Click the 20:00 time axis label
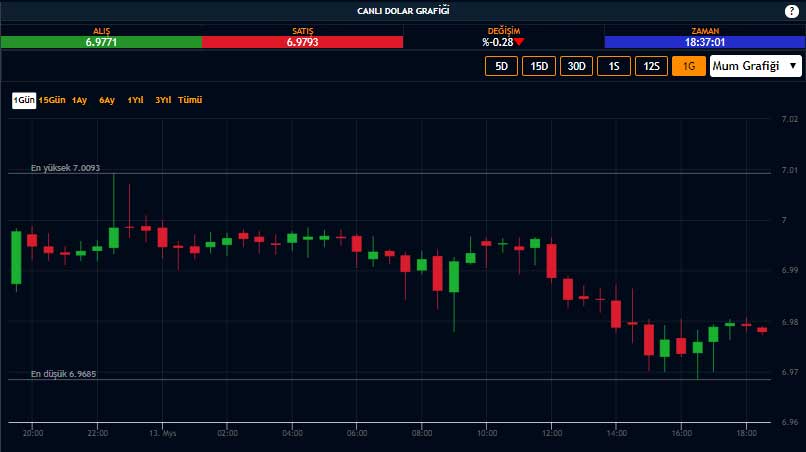The image size is (806, 452). pos(33,433)
